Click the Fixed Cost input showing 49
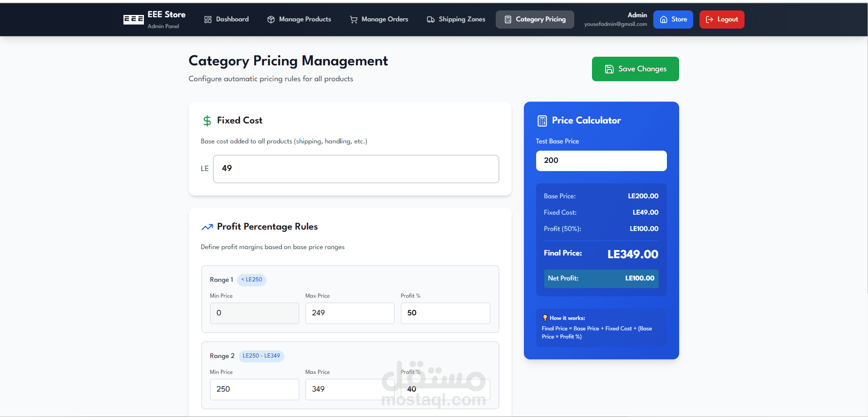This screenshot has width=868, height=417. 356,169
